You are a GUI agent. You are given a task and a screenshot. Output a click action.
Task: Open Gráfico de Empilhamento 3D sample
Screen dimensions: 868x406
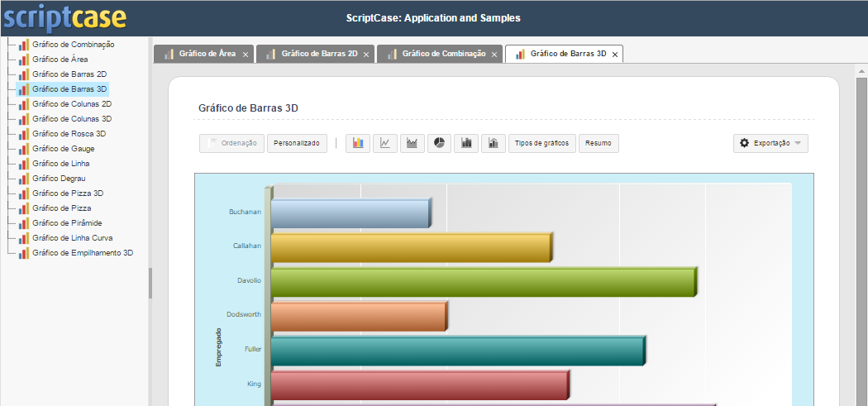tap(82, 252)
